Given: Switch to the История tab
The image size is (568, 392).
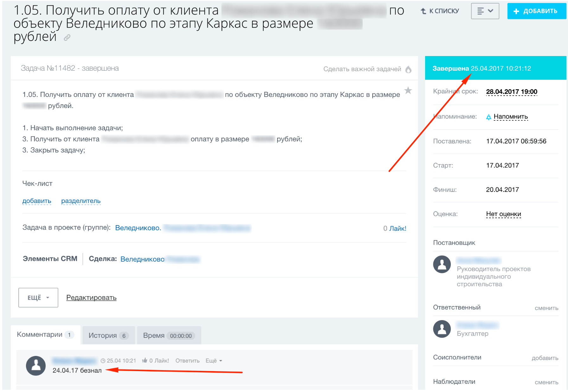Looking at the screenshot, I should [108, 335].
